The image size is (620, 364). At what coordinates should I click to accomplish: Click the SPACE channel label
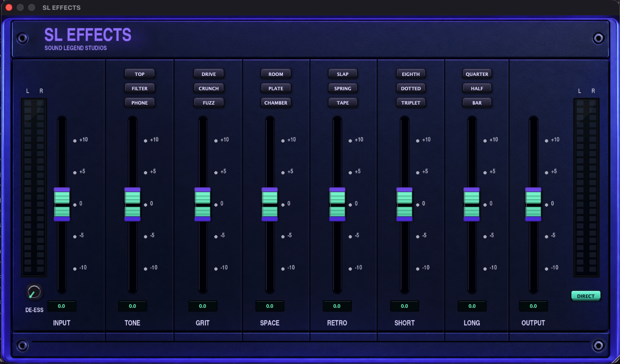point(270,323)
